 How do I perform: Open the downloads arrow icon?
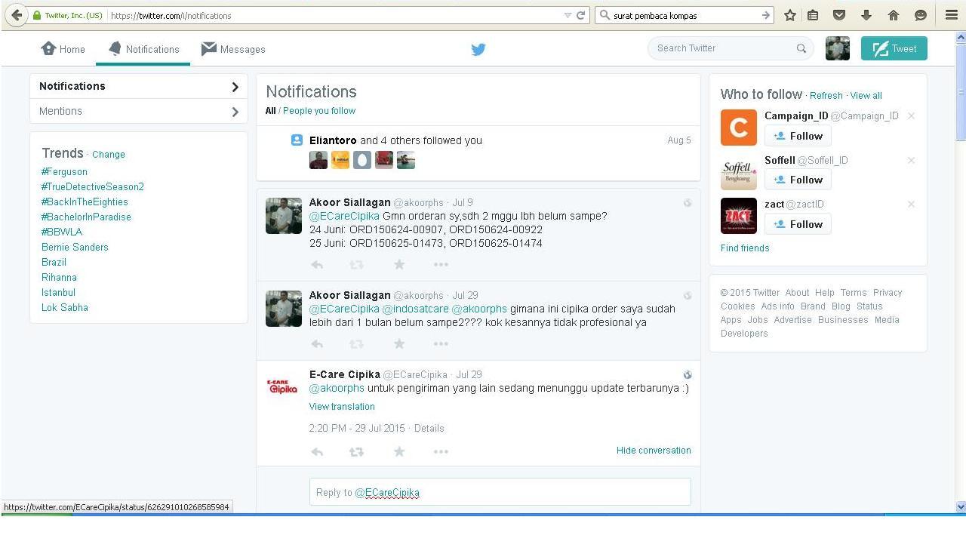(866, 15)
